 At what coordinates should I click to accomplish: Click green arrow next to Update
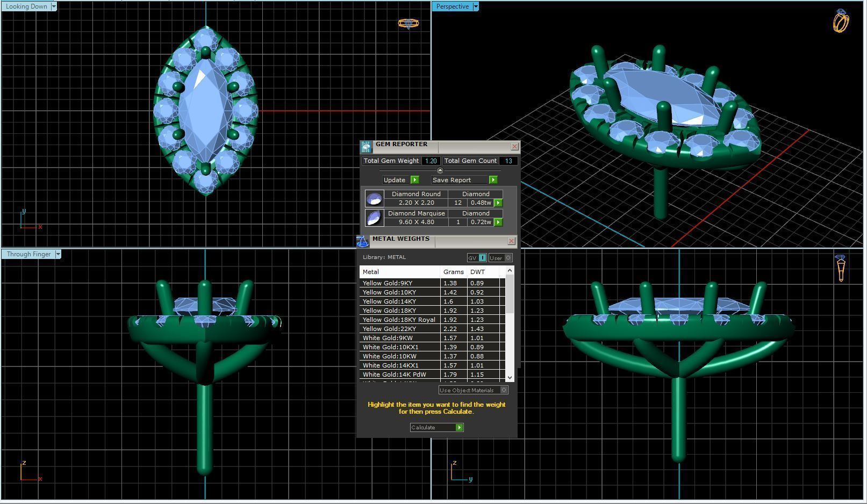point(414,180)
